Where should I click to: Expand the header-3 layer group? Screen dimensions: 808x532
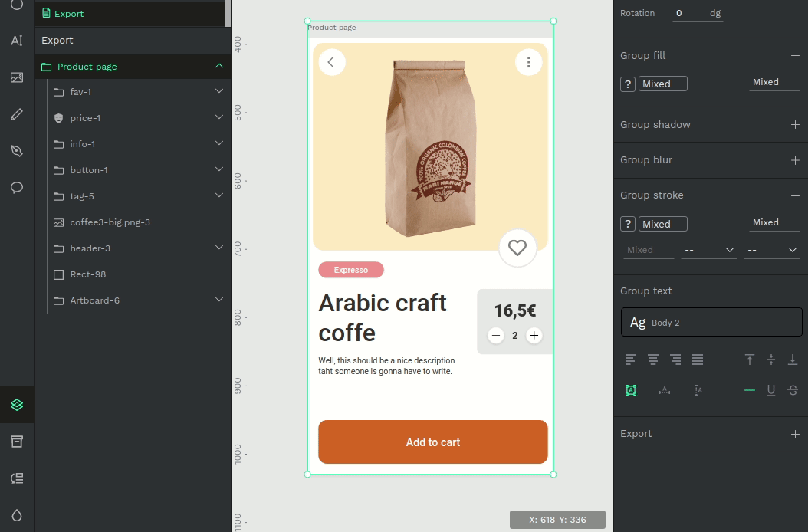pos(219,248)
